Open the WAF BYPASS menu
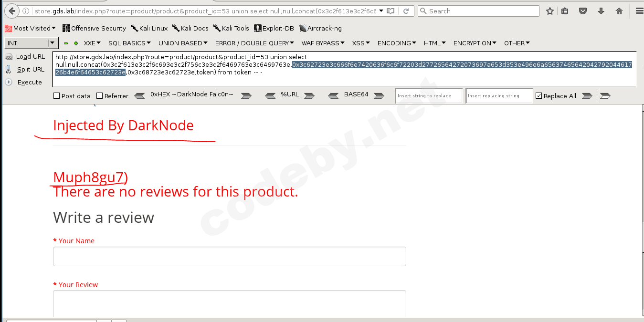The height and width of the screenshot is (322, 644). click(x=323, y=43)
